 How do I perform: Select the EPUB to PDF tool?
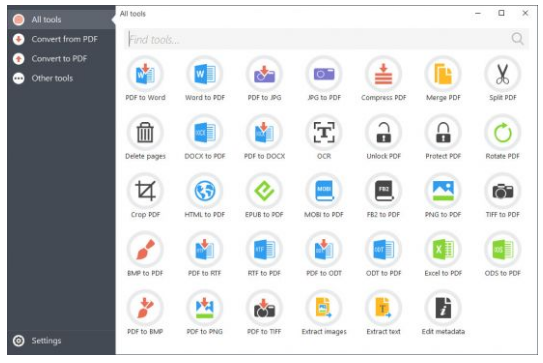(x=264, y=191)
